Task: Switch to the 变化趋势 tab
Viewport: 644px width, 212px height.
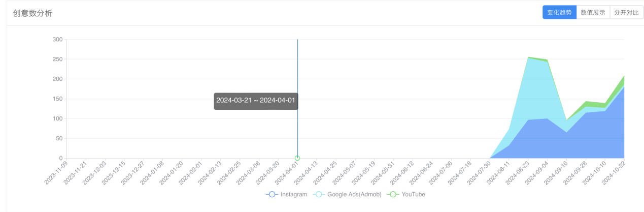Action: click(x=559, y=13)
